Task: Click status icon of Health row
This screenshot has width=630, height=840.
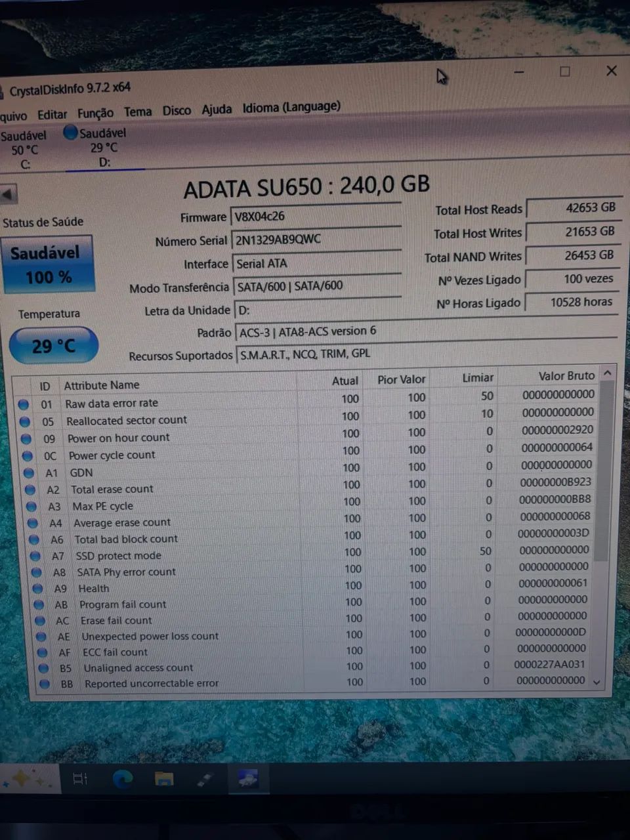Action: point(38,589)
